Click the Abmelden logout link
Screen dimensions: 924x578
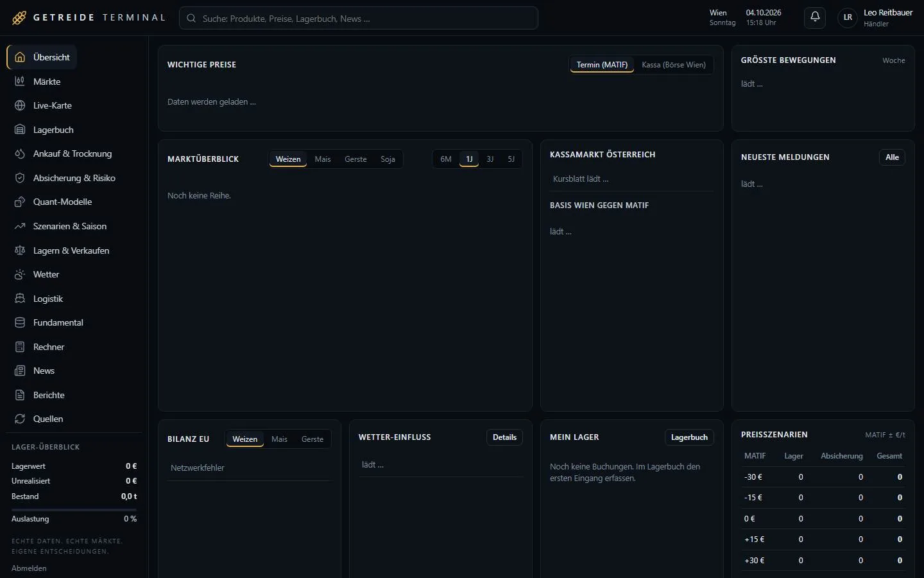29,568
